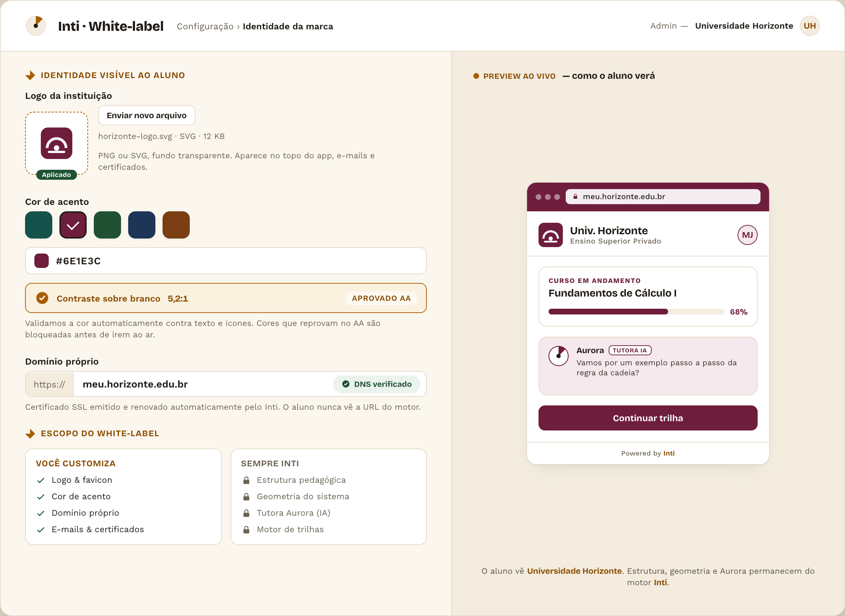Click the #6E1E3C hex color input
Image resolution: width=845 pixels, height=616 pixels.
pyautogui.click(x=226, y=261)
